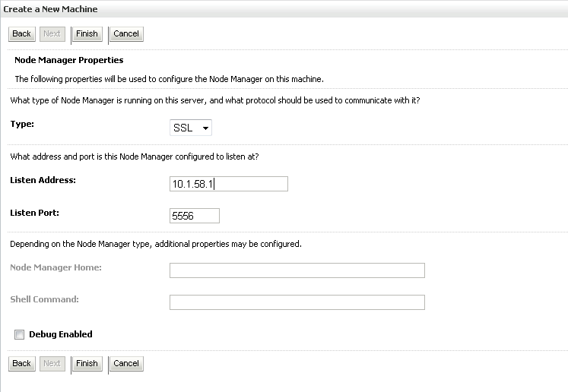
Task: Click the bottom Finish button
Action: pos(87,363)
